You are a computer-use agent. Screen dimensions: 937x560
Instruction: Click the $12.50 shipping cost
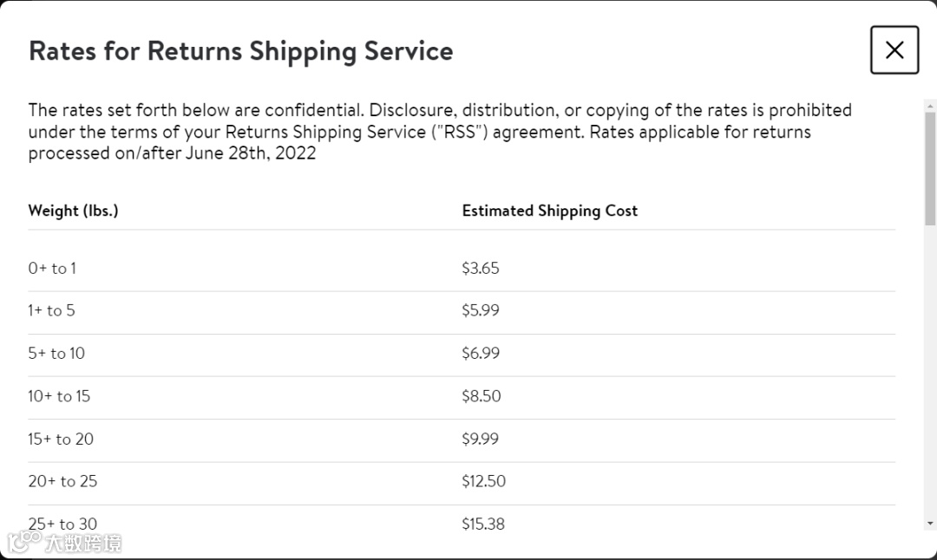tap(483, 481)
